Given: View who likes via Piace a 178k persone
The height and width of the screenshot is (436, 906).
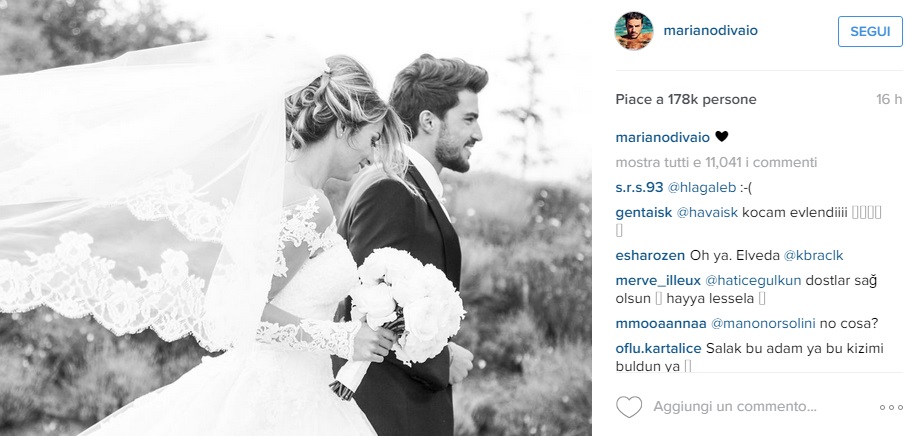Looking at the screenshot, I should tap(686, 99).
